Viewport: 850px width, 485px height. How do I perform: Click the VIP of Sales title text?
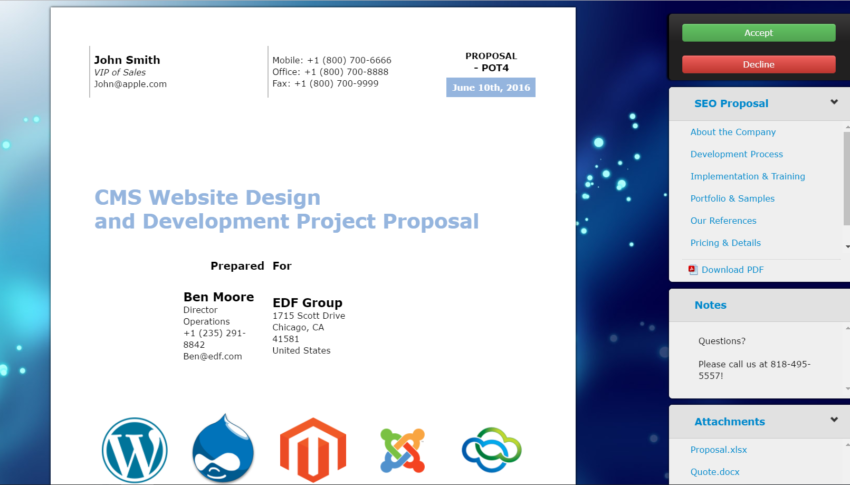click(120, 72)
